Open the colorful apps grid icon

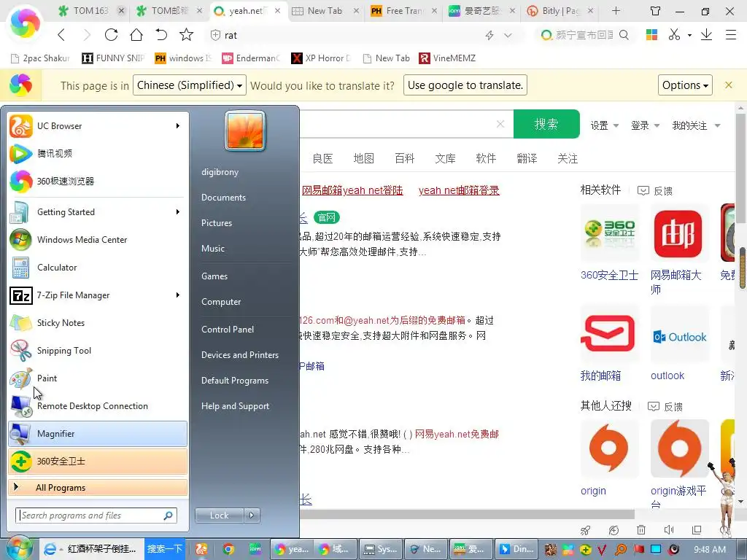[x=651, y=35]
